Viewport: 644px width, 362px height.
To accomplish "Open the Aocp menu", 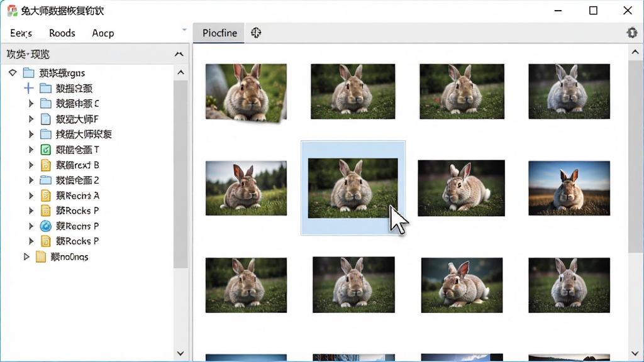I will (x=103, y=33).
